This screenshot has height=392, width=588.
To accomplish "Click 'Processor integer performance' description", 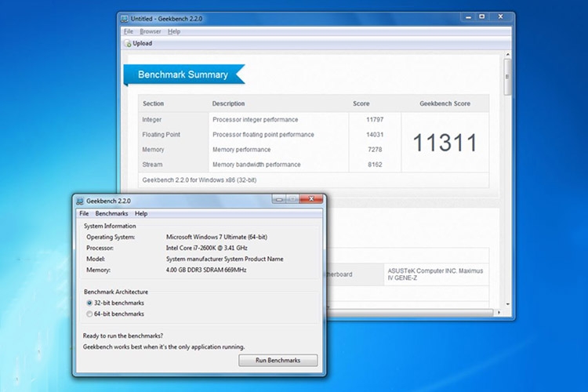I will coord(256,120).
